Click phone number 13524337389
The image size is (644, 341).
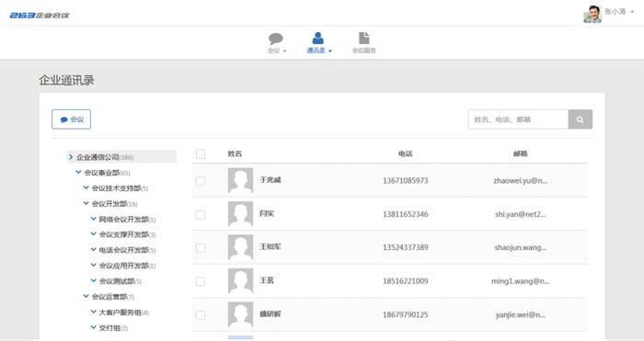[406, 247]
